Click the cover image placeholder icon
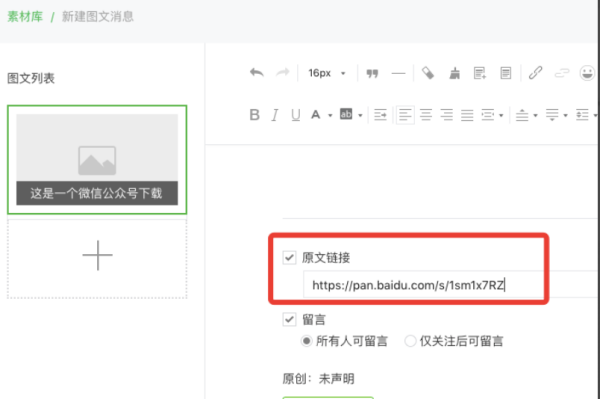The height and width of the screenshot is (399, 600). click(97, 160)
